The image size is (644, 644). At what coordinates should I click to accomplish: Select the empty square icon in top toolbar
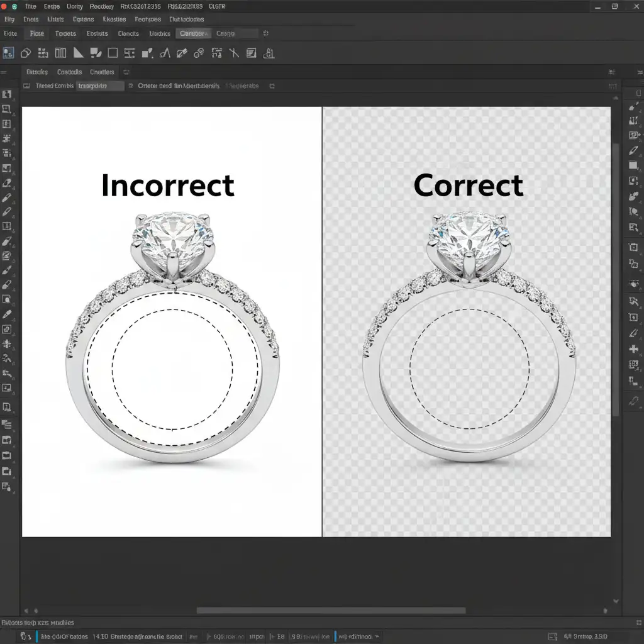(x=113, y=53)
